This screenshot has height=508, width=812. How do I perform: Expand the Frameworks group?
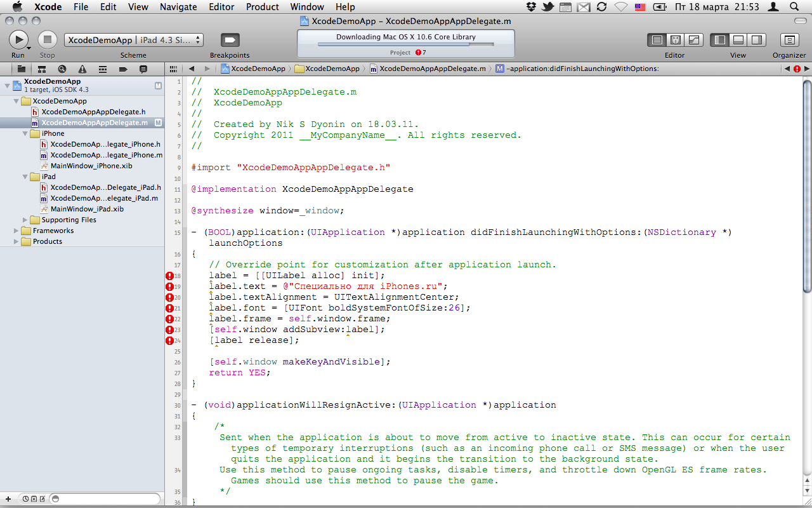(16, 231)
